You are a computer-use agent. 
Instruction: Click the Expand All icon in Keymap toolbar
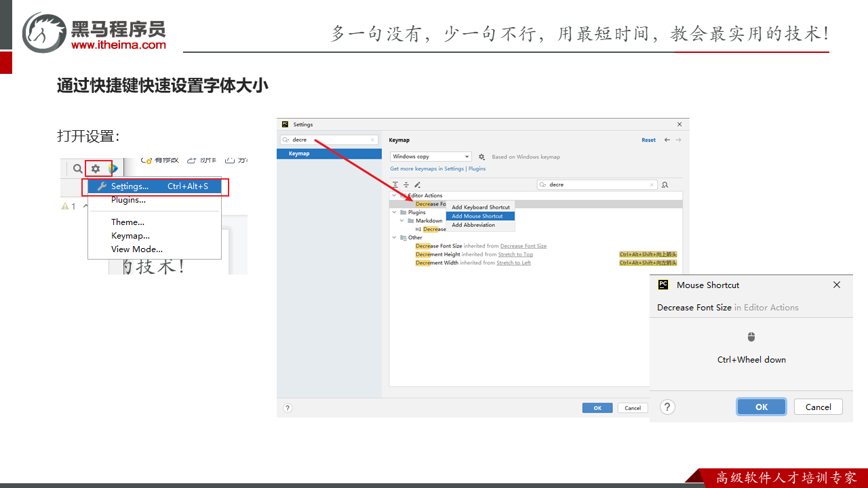(x=395, y=184)
